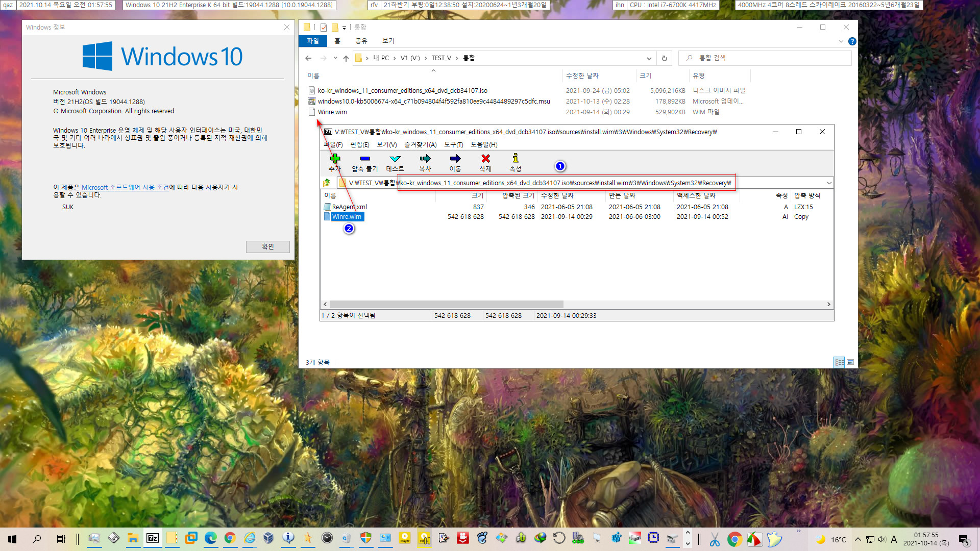This screenshot has width=980, height=551.
Task: Open Explorer address history dropdown
Action: coord(649,58)
